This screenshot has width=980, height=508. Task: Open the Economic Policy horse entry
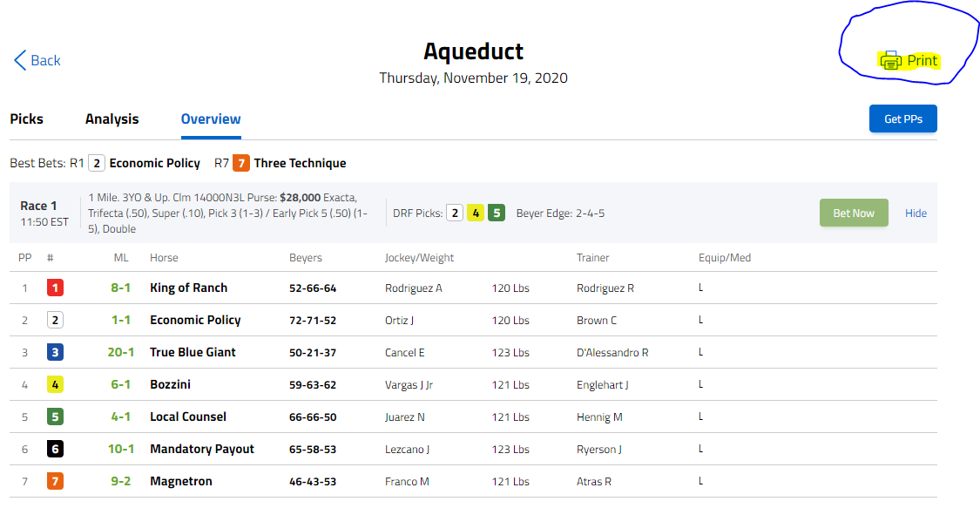point(195,320)
